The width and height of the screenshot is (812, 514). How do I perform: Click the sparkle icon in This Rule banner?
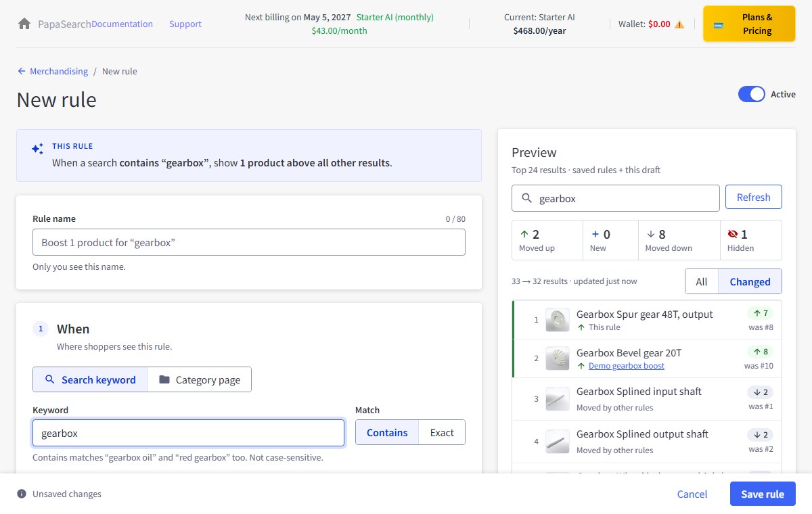pyautogui.click(x=37, y=149)
